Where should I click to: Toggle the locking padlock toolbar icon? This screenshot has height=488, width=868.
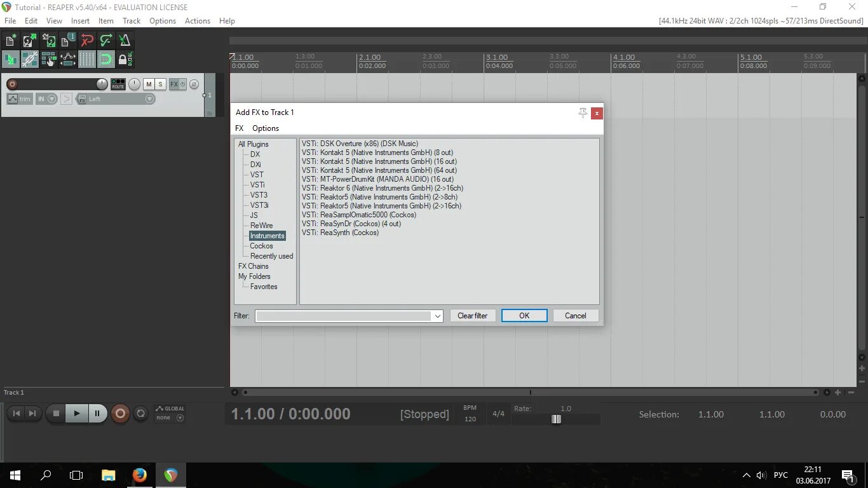point(125,60)
